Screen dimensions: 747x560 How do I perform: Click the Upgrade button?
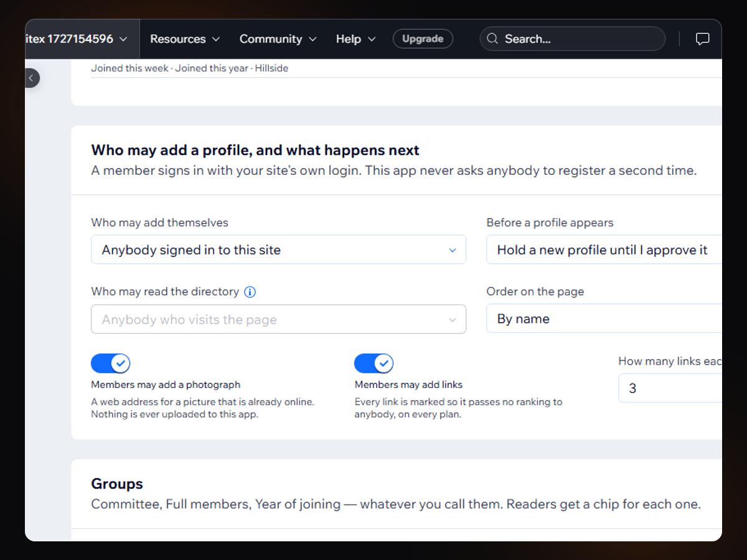click(423, 39)
